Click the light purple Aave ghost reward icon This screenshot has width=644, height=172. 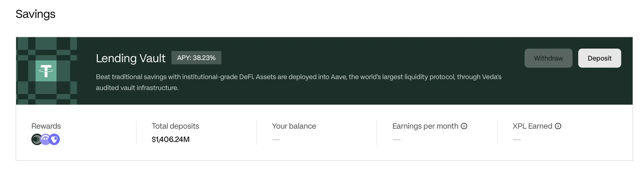pyautogui.click(x=45, y=139)
